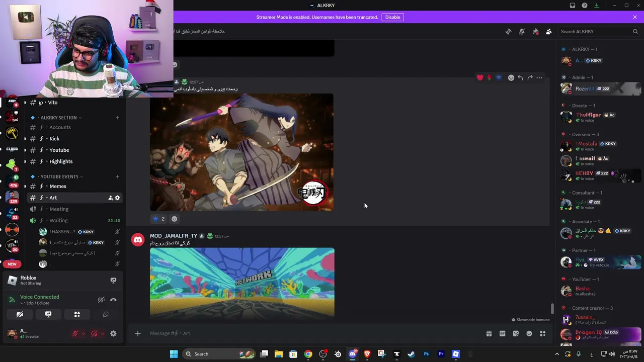644x362 pixels.
Task: React with the red heart emoji
Action: pos(480,78)
